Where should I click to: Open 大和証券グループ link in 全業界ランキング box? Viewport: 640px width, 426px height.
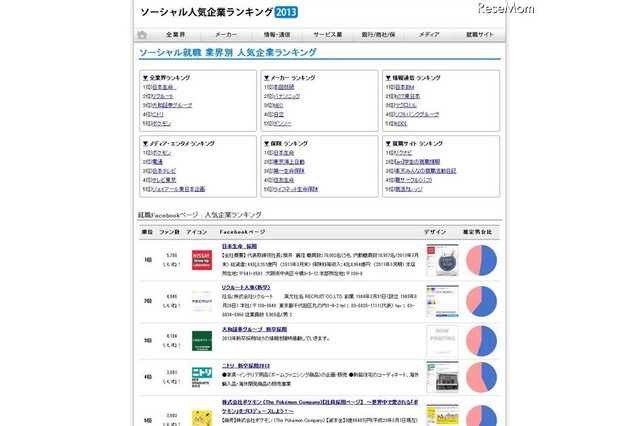(x=172, y=105)
